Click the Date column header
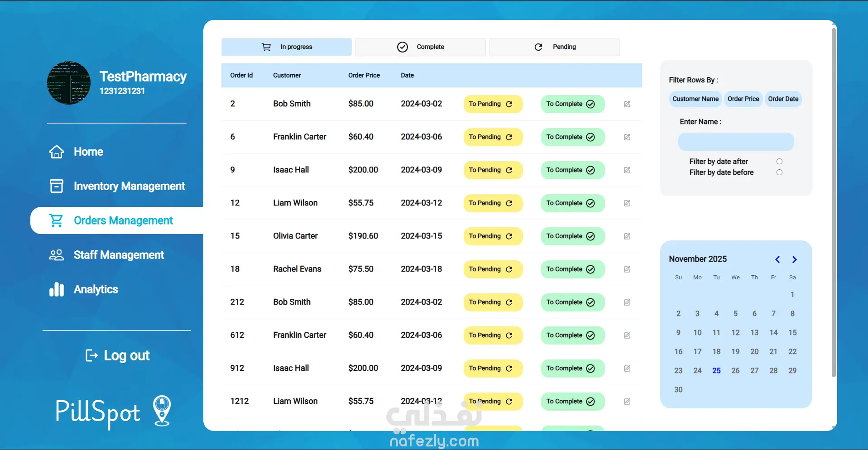 pos(407,76)
